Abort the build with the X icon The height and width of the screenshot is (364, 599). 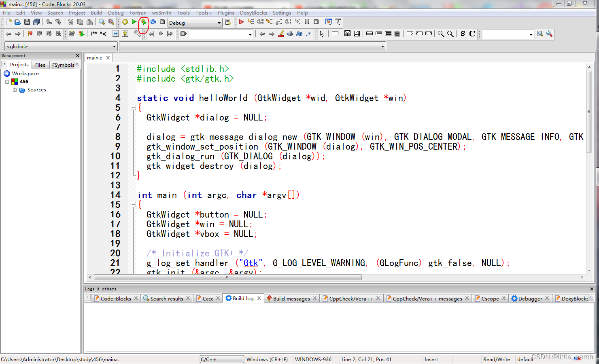click(162, 22)
